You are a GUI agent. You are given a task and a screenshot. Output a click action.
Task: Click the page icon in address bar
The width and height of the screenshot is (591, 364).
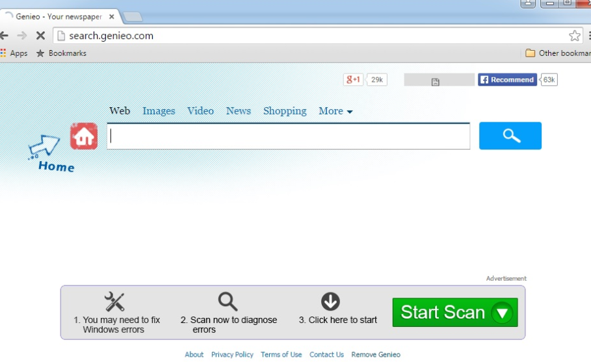click(x=60, y=36)
